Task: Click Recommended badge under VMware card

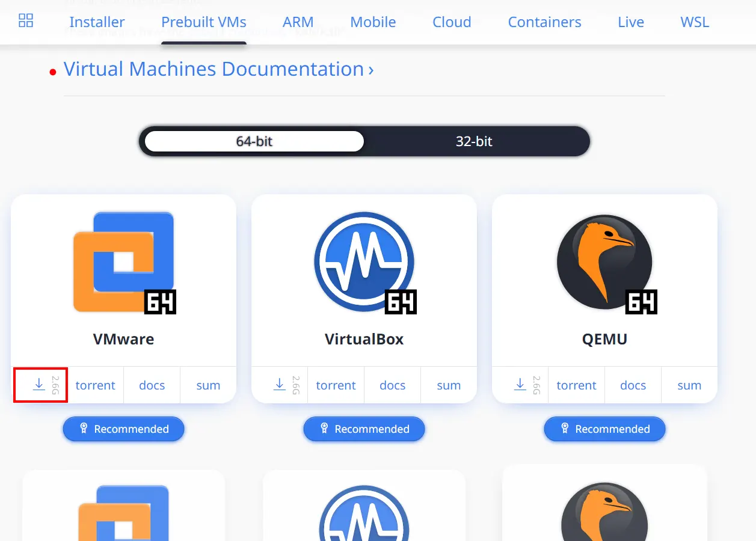Action: pos(124,429)
